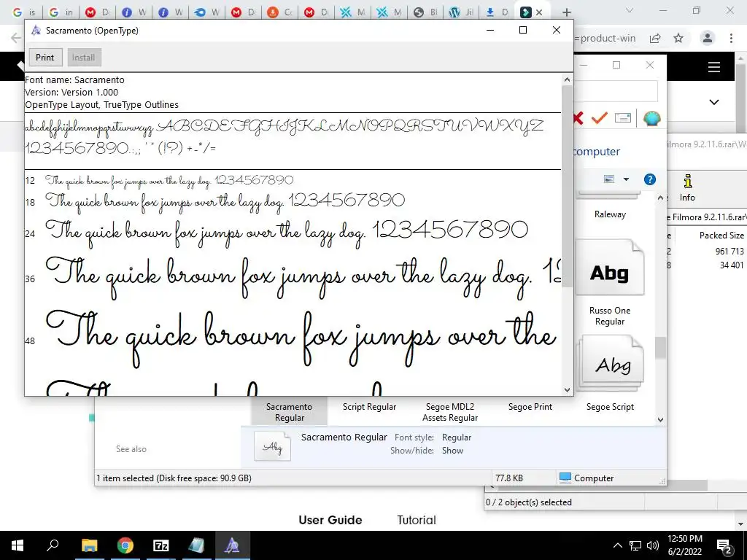Click the '77.8 KB' status bar entry

tap(508, 478)
